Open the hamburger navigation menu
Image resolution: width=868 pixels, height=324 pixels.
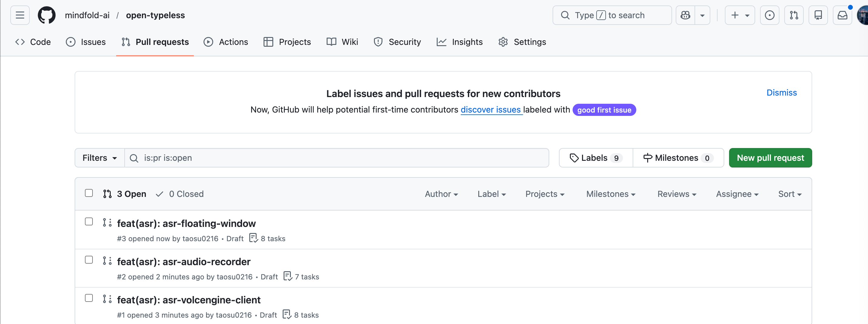pyautogui.click(x=20, y=15)
